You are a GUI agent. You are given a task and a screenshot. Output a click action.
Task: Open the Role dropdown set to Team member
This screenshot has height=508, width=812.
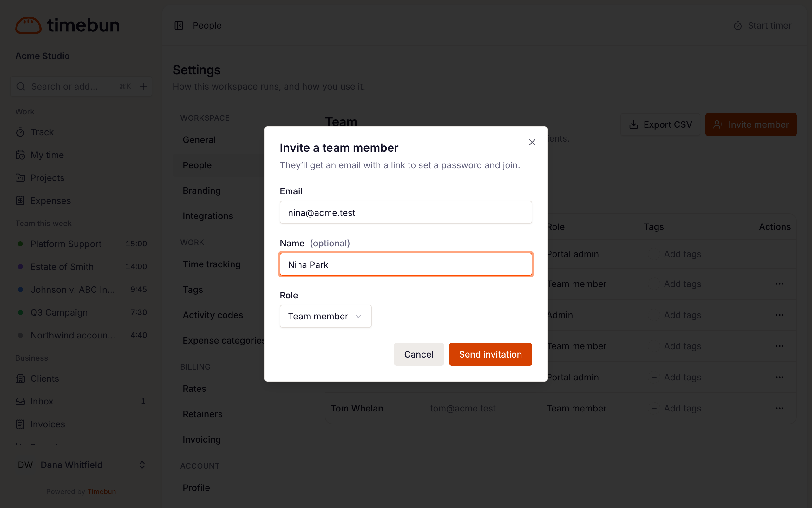click(325, 316)
